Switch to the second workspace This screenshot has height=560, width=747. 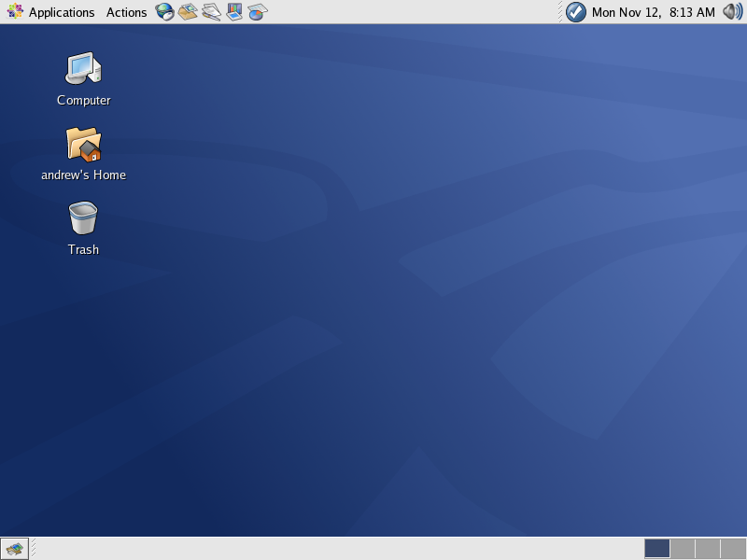click(x=683, y=549)
